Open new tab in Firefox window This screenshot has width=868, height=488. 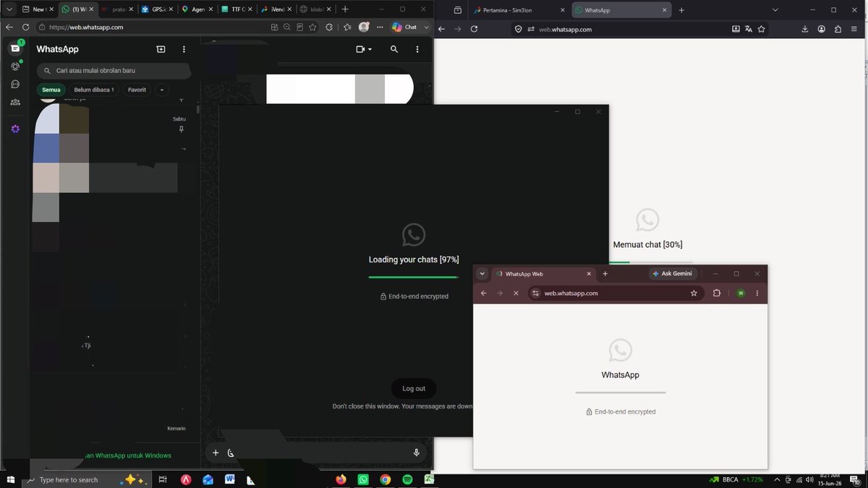(681, 10)
